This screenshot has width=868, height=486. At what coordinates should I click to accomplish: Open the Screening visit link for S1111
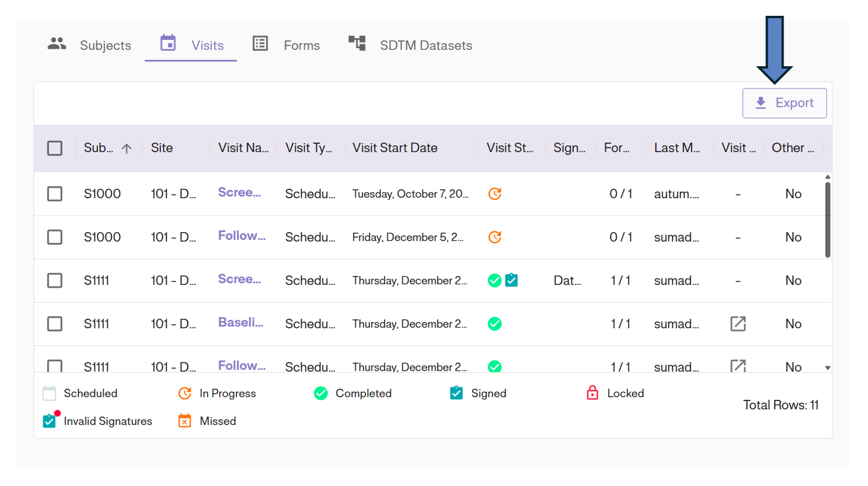pos(239,280)
